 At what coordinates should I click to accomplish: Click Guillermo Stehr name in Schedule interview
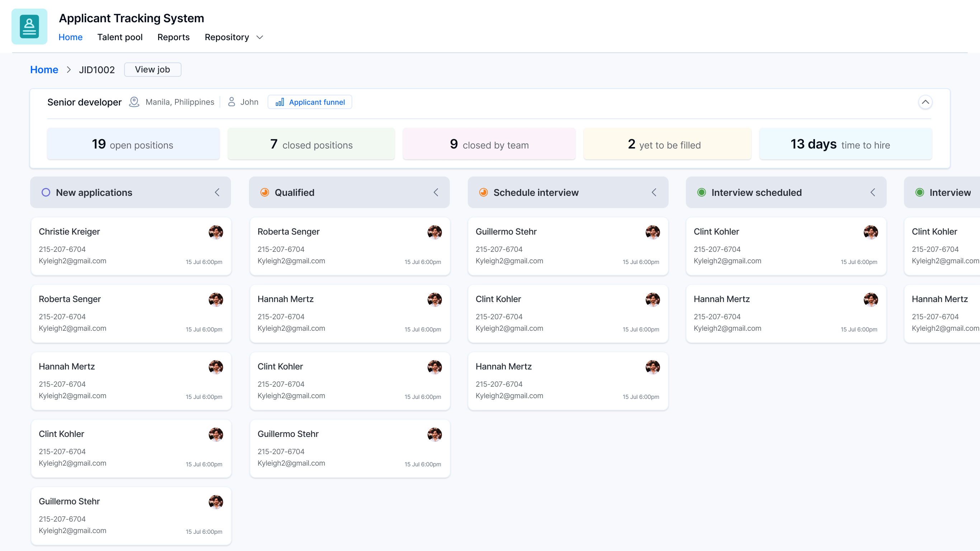(506, 232)
